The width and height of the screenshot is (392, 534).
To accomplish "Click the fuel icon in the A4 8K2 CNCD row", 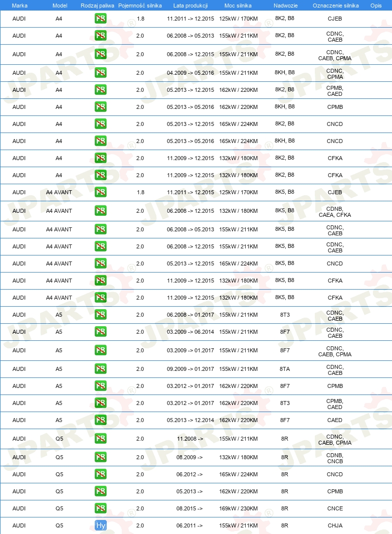I will tap(100, 124).
